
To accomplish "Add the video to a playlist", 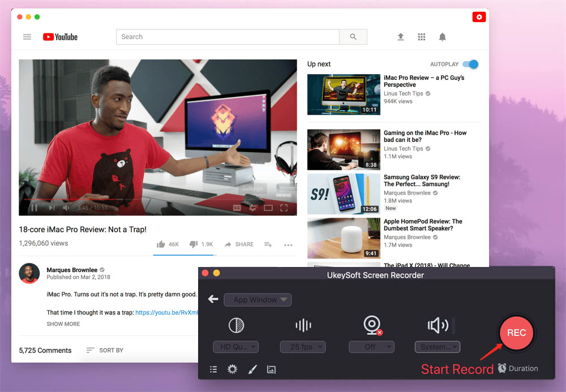I will point(268,244).
